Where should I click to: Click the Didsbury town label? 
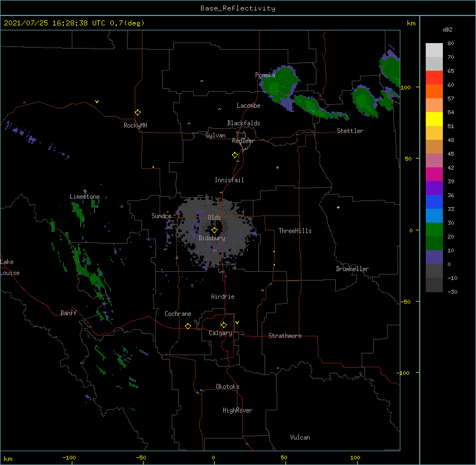coord(212,238)
